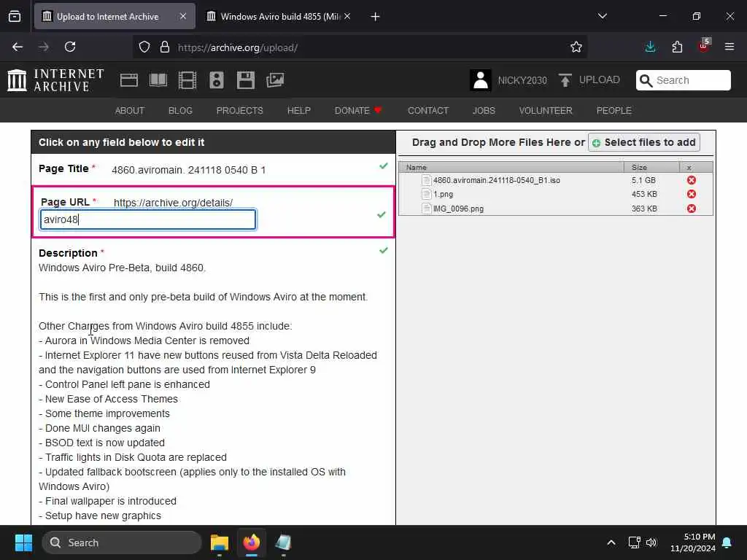This screenshot has width=747, height=560.
Task: Click the tracking protection shield icon
Action: point(144,47)
